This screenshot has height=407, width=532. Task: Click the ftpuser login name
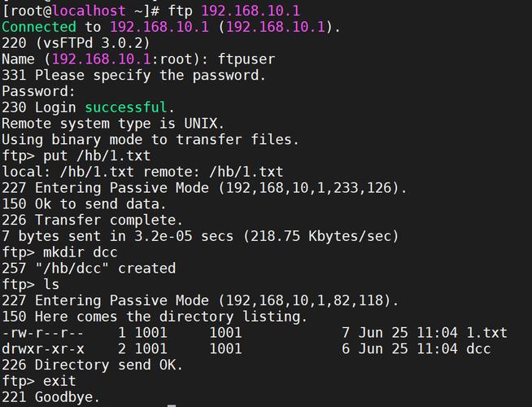[246, 59]
